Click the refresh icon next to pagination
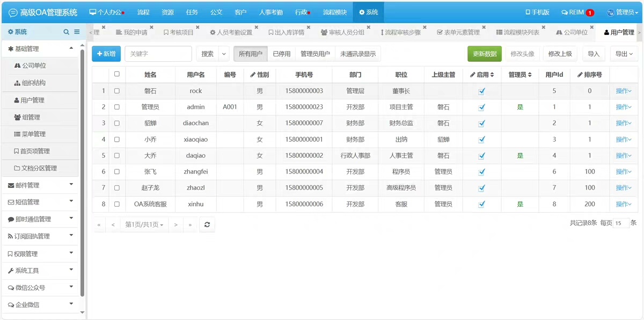Viewport: 644px width, 320px height. click(x=207, y=225)
